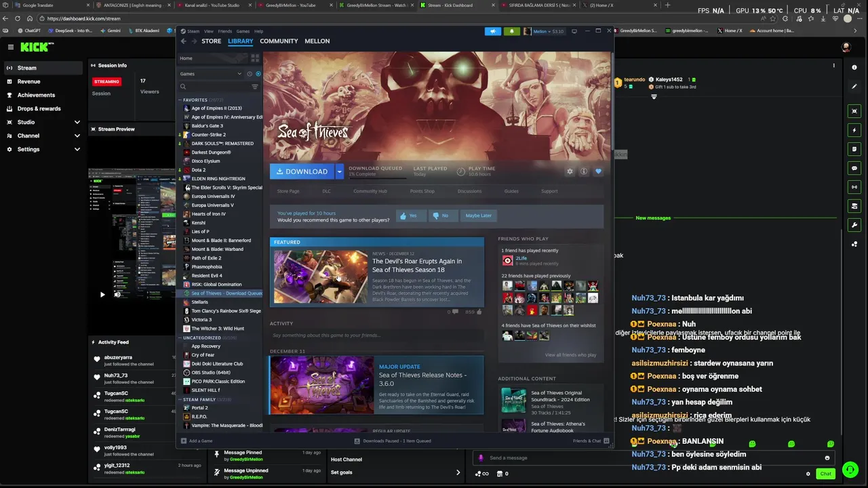
Task: Open Sea of Thieves game info icon
Action: 584,171
